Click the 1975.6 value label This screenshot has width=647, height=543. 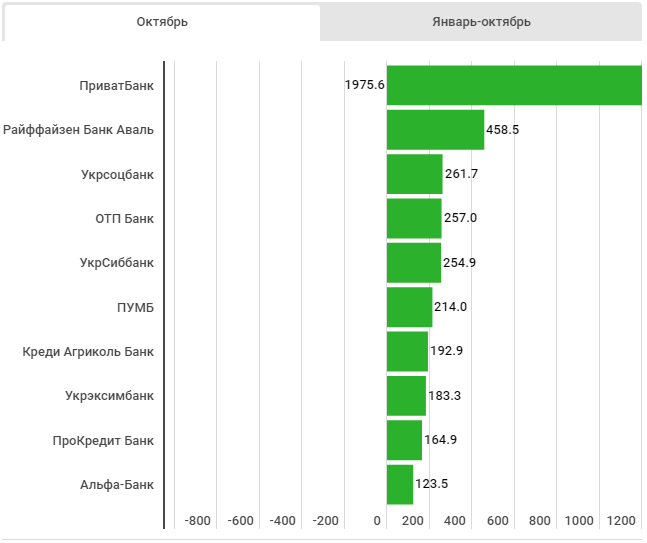[364, 86]
